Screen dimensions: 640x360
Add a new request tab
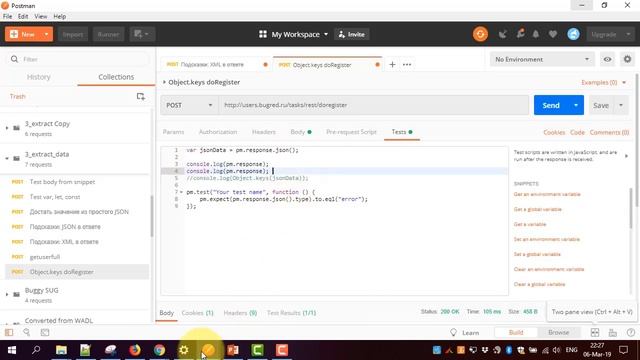[x=392, y=64]
